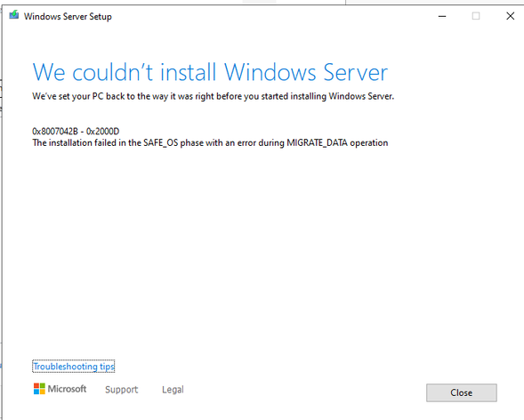Click the Microsoft wordmark beside the logo

click(67, 389)
